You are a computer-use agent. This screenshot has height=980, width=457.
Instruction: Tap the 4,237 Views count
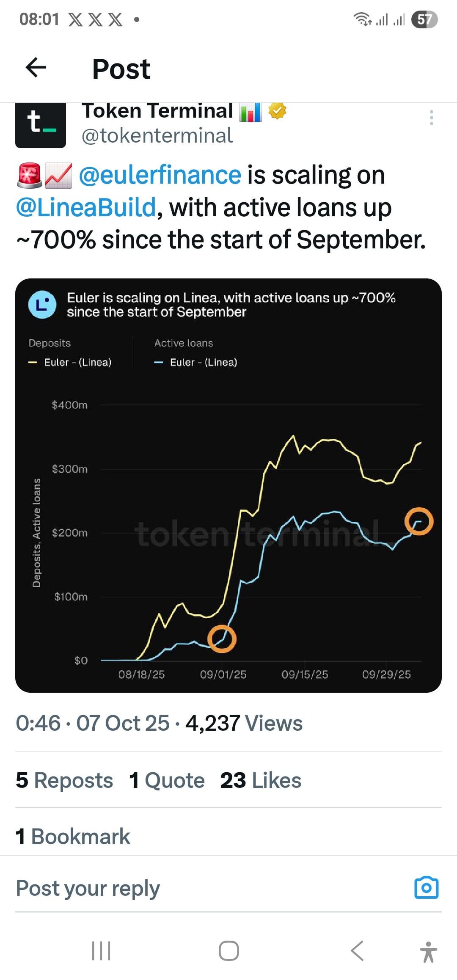244,723
